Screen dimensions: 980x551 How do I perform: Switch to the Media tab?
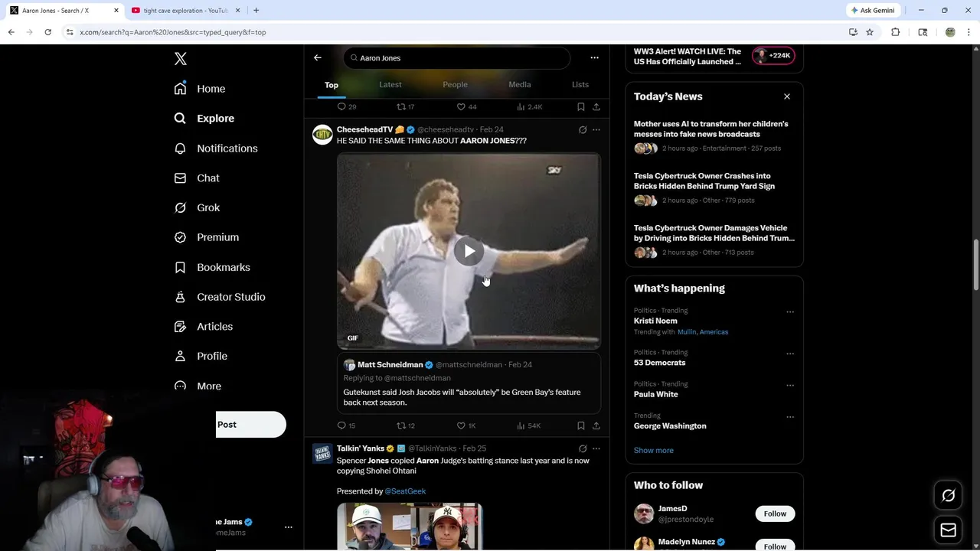coord(519,85)
